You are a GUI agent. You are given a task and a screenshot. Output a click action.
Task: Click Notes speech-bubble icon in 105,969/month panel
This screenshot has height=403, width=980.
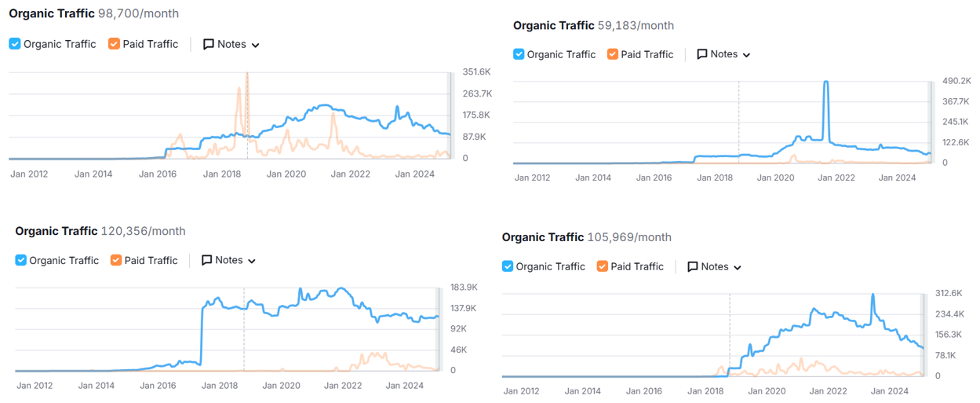(693, 267)
